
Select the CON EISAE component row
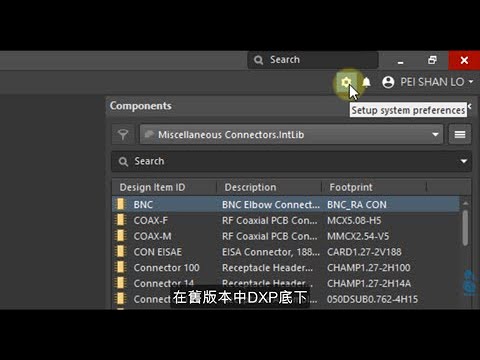coord(286,252)
